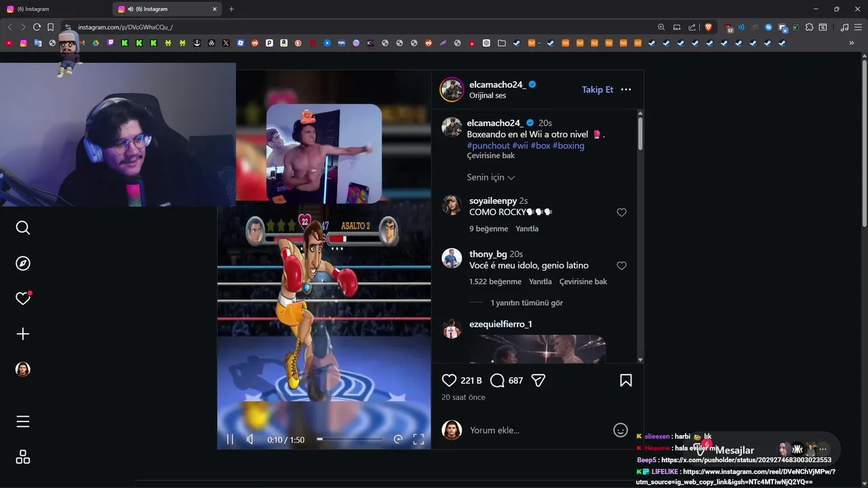
Task: Click the instagram.com address bar URL
Action: (125, 27)
